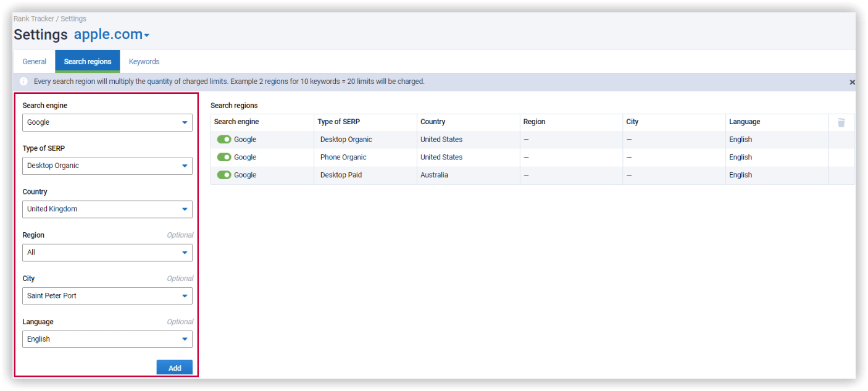Open the Region dropdown showing All

coord(107,253)
